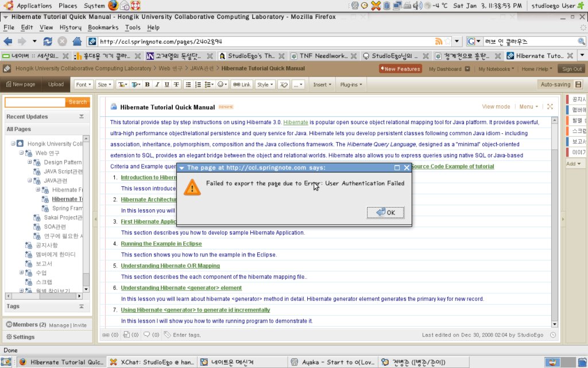The image size is (588, 368).
Task: Open the Applications menu
Action: click(x=34, y=6)
